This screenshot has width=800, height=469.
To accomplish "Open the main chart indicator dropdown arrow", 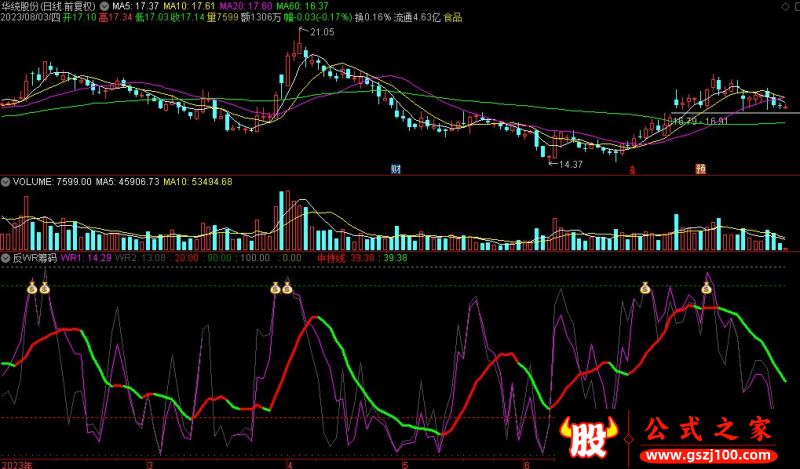I will pyautogui.click(x=105, y=7).
